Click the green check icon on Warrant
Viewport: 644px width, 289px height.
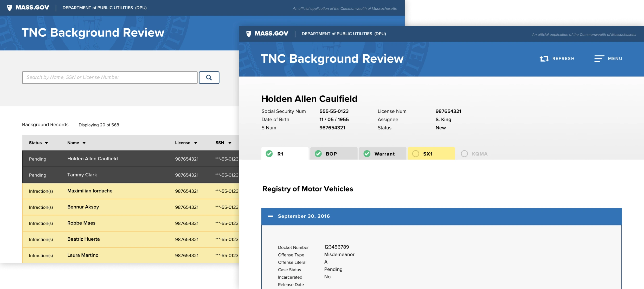(367, 154)
